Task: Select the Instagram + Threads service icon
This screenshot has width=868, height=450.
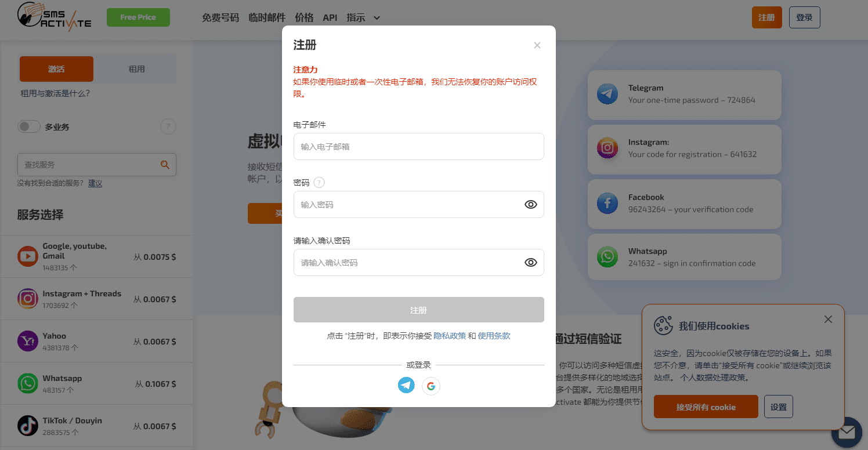Action: pos(27,298)
